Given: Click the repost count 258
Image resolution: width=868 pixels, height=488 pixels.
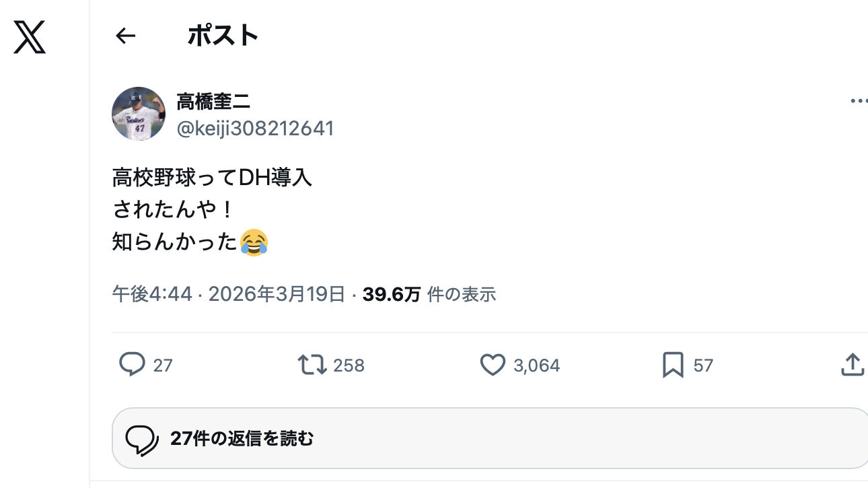Looking at the screenshot, I should click(349, 365).
